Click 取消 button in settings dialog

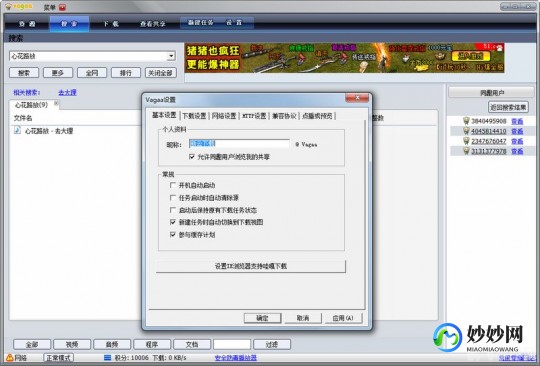[303, 318]
